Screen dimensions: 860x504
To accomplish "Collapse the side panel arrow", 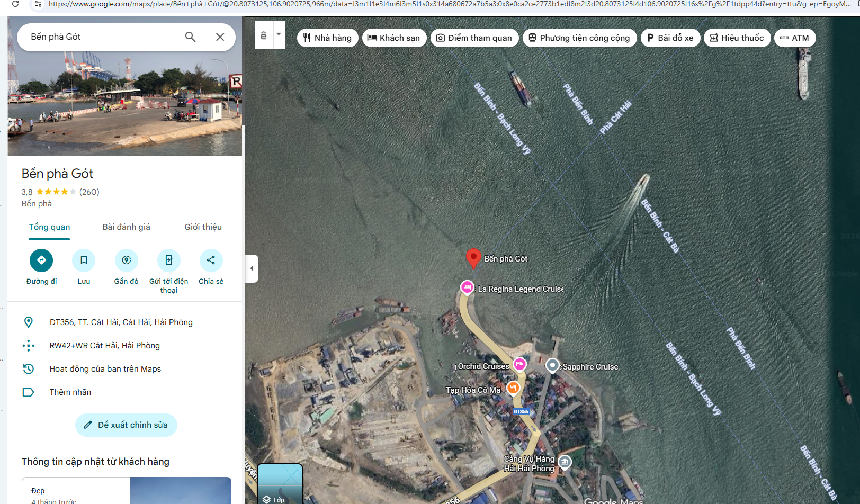I will (252, 268).
